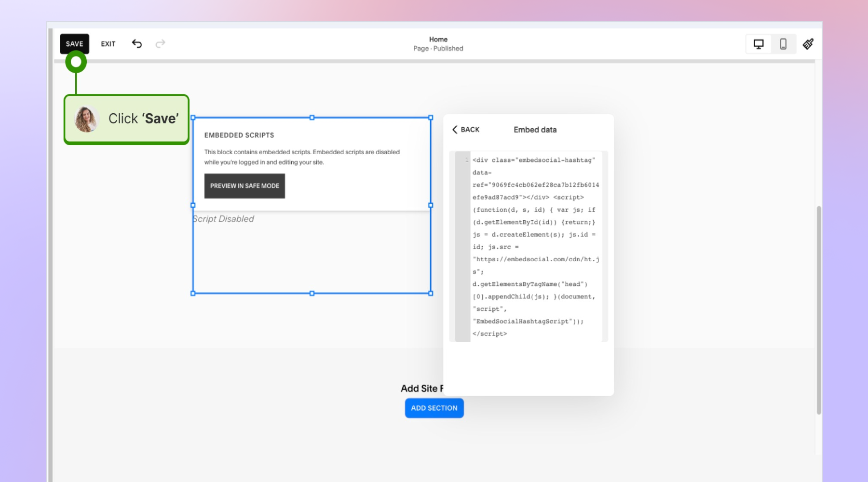
Task: Switch to mobile view
Action: [783, 44]
